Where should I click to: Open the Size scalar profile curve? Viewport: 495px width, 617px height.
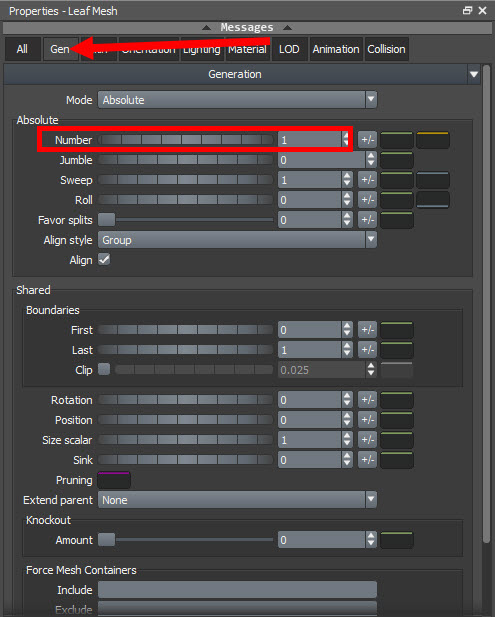(397, 440)
